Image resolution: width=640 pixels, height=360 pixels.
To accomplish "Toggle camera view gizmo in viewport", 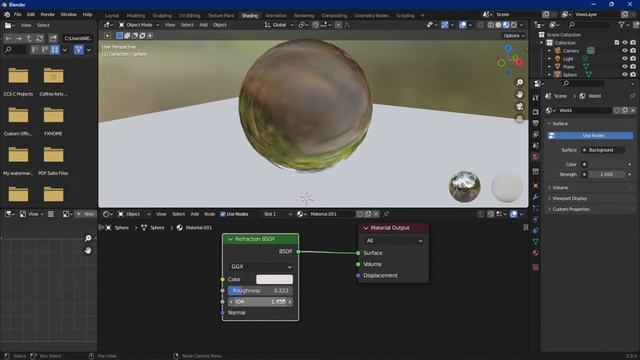I will (x=520, y=106).
